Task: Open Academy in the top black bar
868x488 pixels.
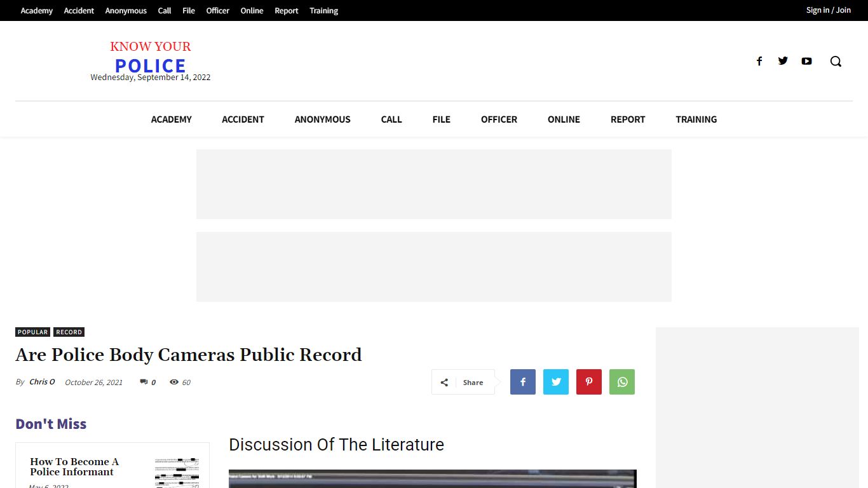Action: pyautogui.click(x=37, y=11)
